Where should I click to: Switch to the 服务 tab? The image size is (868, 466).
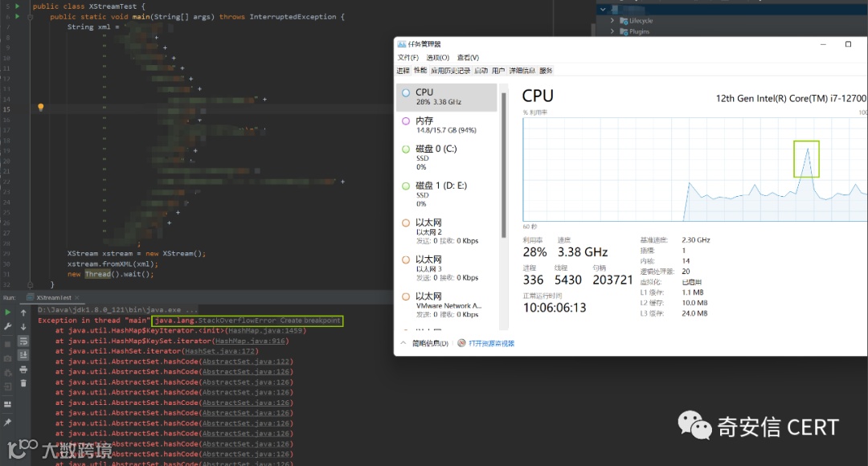tap(546, 71)
